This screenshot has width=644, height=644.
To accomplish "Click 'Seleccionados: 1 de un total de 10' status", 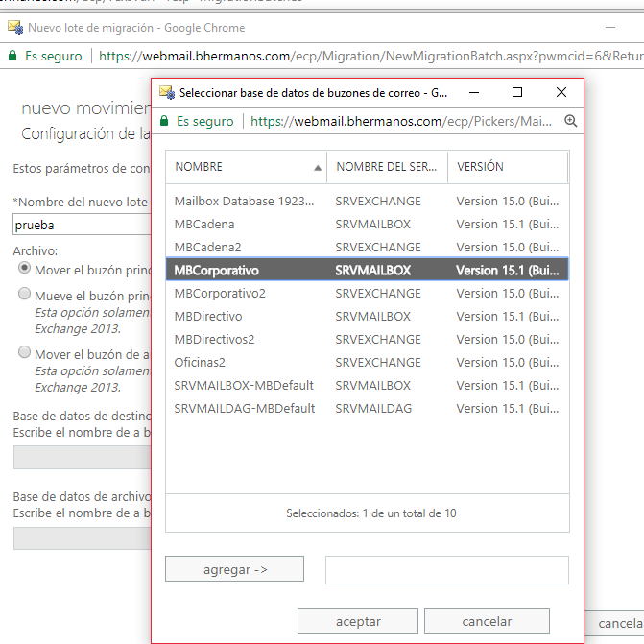I will click(x=370, y=513).
